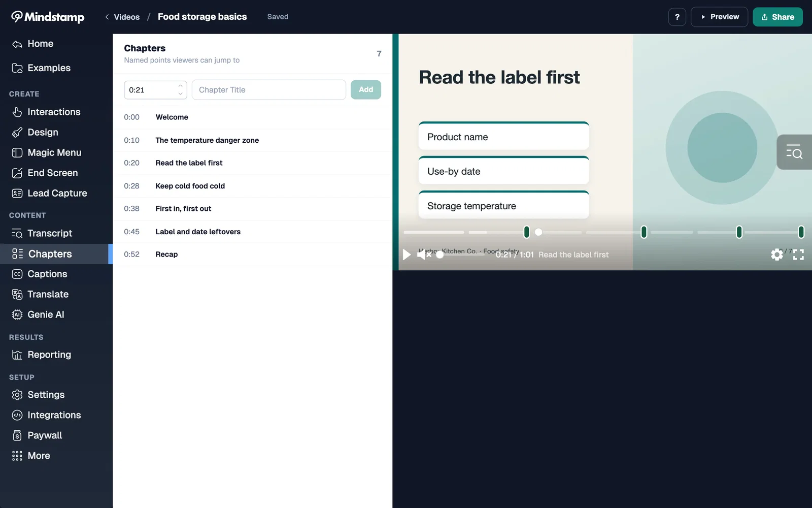Click the Mindstamp logo
Viewport: 812px width, 508px height.
tap(48, 17)
